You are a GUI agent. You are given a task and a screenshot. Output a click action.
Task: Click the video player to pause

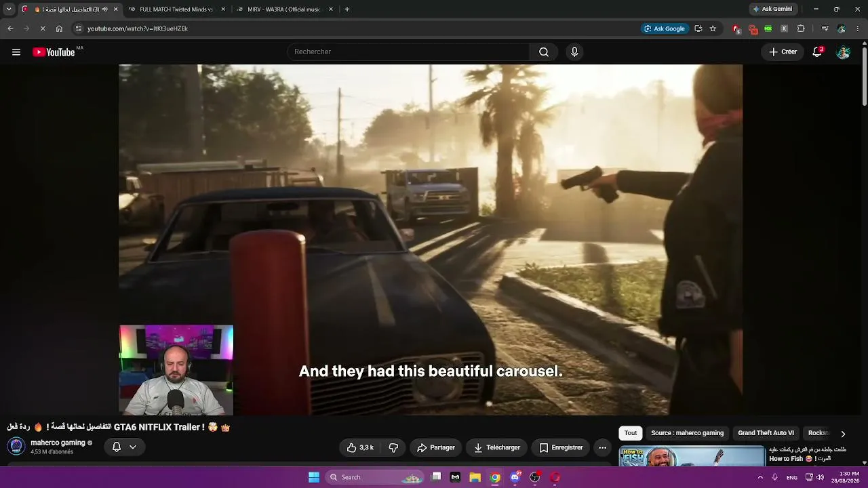coord(431,240)
